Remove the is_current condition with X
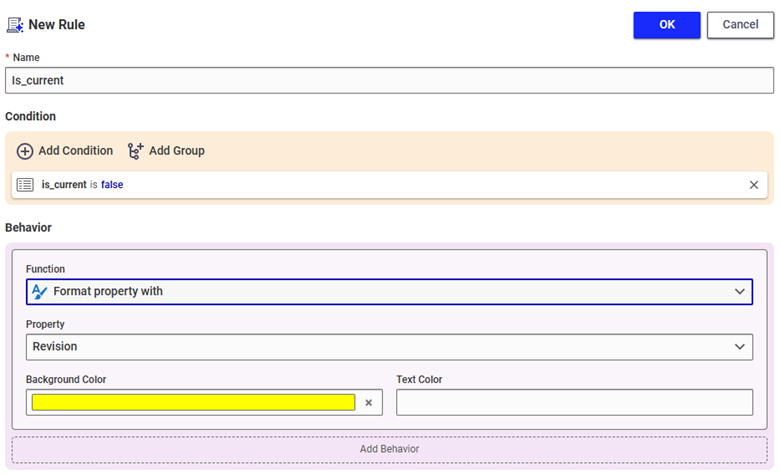The image size is (780, 475). tap(754, 185)
